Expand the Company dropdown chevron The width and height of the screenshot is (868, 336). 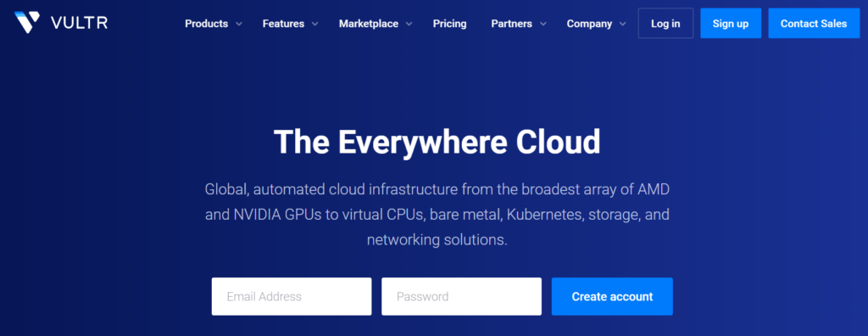pos(623,24)
